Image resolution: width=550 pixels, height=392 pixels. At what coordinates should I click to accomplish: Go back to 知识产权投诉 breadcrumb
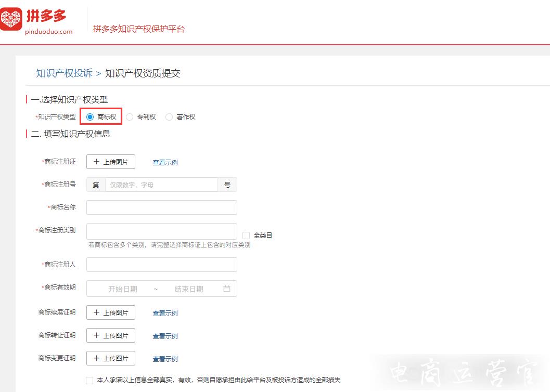tap(64, 73)
